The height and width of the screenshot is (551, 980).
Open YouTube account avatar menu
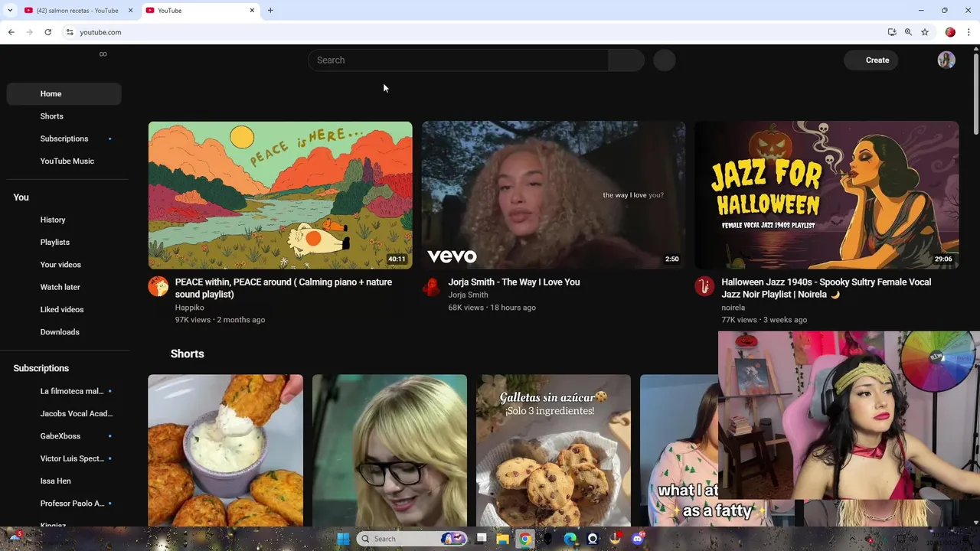[946, 60]
